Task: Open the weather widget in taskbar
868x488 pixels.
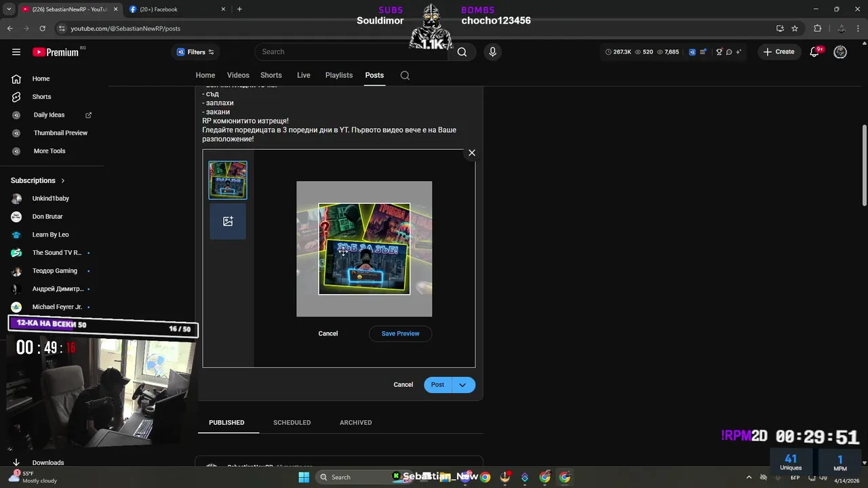Action: (x=34, y=477)
